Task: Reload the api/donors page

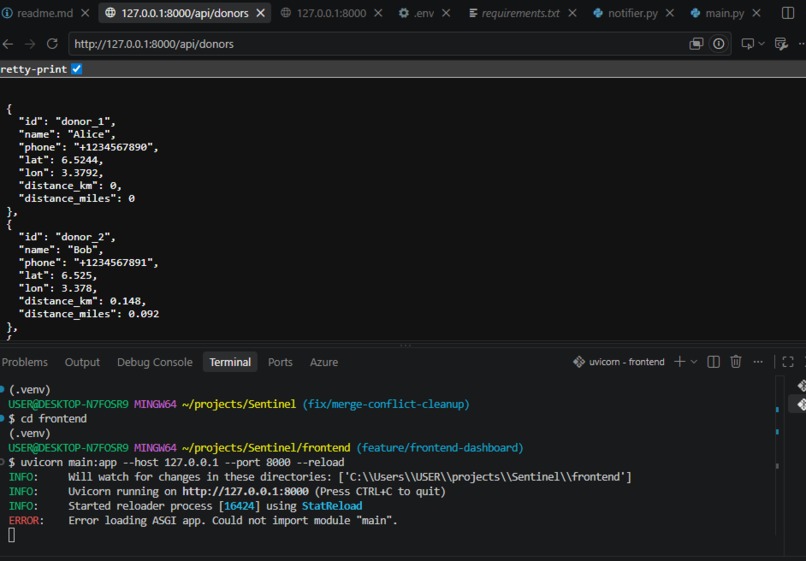Action: [x=52, y=44]
